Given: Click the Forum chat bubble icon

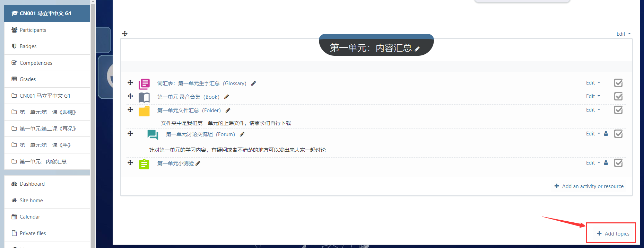Looking at the screenshot, I should 153,135.
